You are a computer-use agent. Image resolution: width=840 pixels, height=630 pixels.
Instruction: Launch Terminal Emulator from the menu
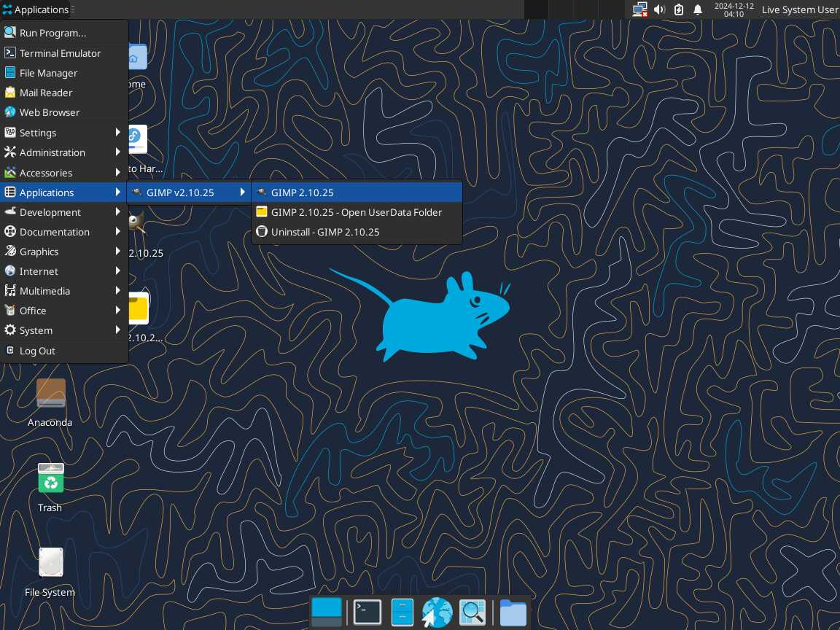64,53
